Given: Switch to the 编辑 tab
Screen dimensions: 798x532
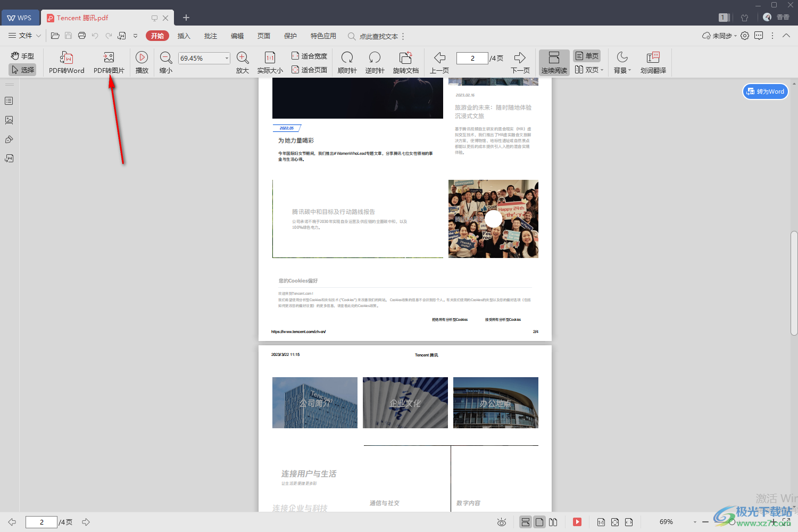Looking at the screenshot, I should click(237, 36).
